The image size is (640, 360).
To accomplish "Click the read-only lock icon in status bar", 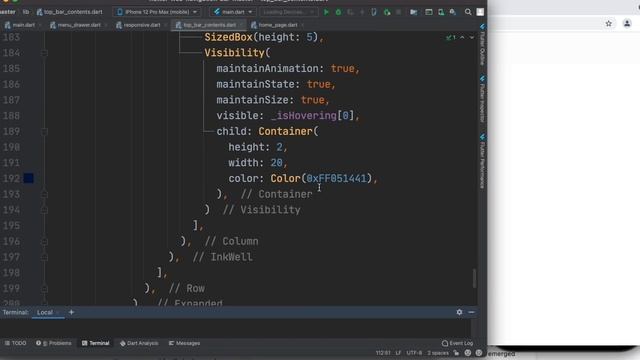I will tap(456, 353).
